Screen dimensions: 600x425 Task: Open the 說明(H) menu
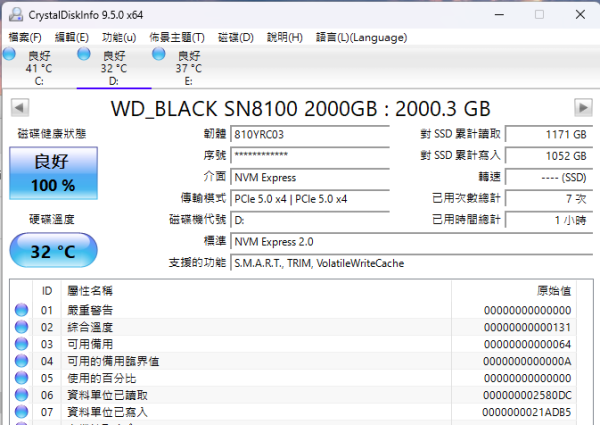click(285, 37)
